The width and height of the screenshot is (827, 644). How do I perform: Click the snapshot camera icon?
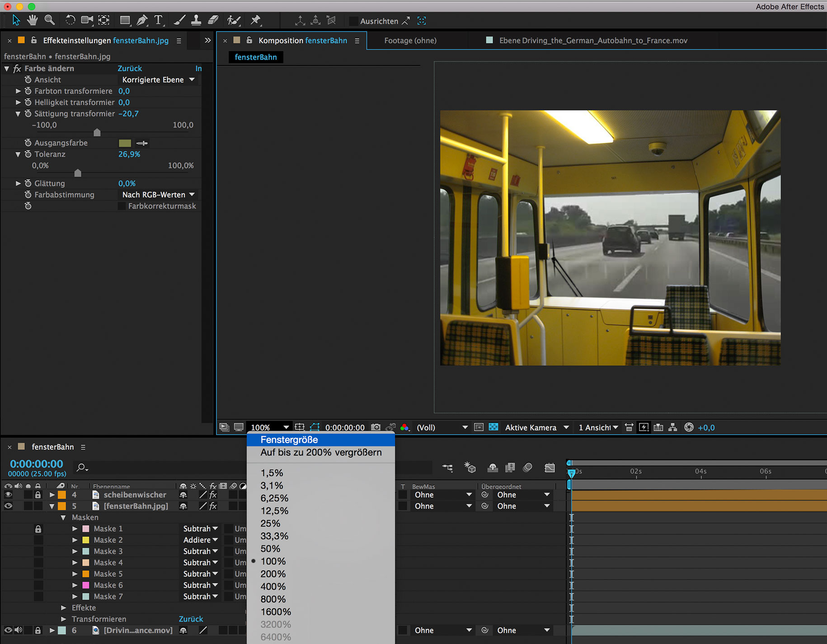pos(376,427)
